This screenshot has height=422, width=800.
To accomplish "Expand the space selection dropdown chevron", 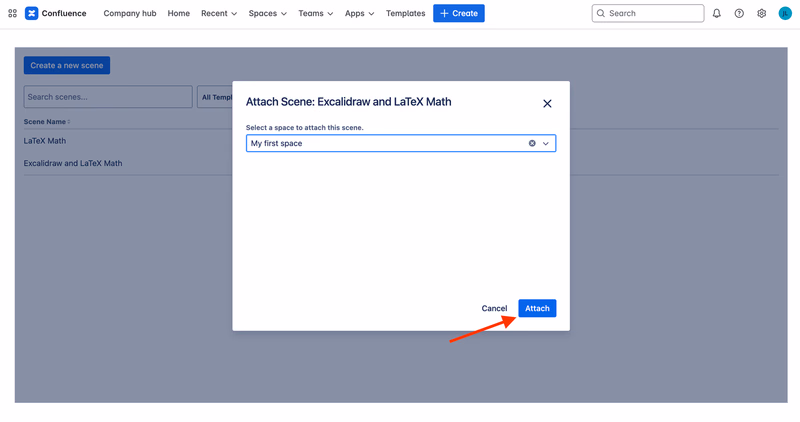I will (546, 143).
